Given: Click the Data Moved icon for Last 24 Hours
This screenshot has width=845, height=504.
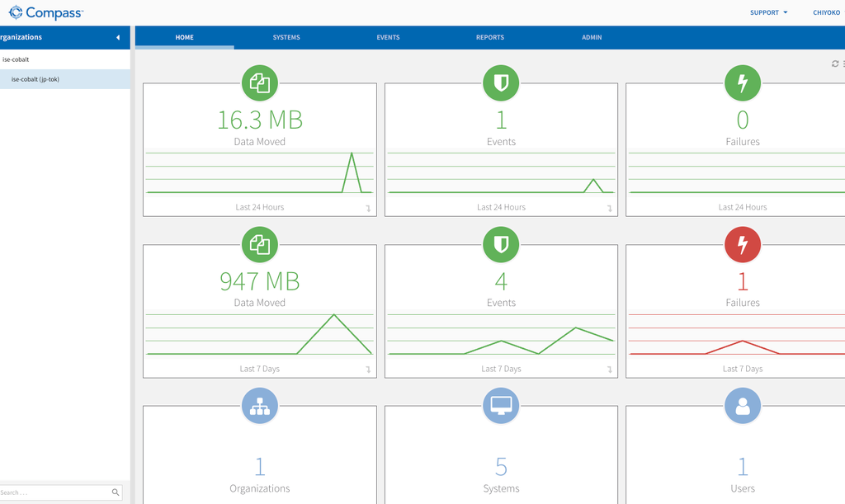Looking at the screenshot, I should 260,83.
